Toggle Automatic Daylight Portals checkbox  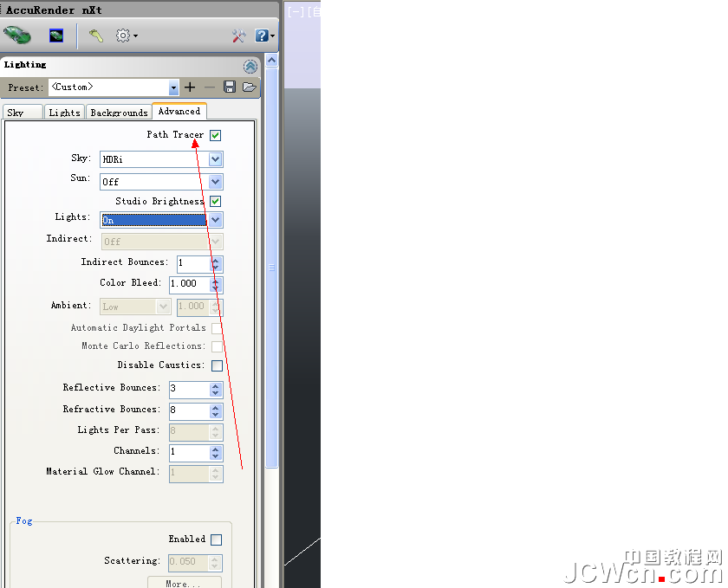pyautogui.click(x=217, y=328)
